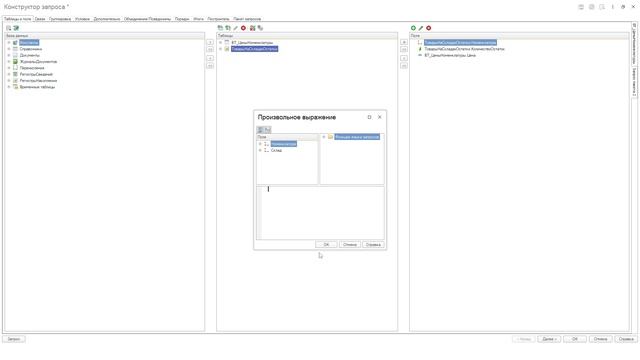
Task: Move selected database item to Таблицы with single arrow
Action: point(210,42)
